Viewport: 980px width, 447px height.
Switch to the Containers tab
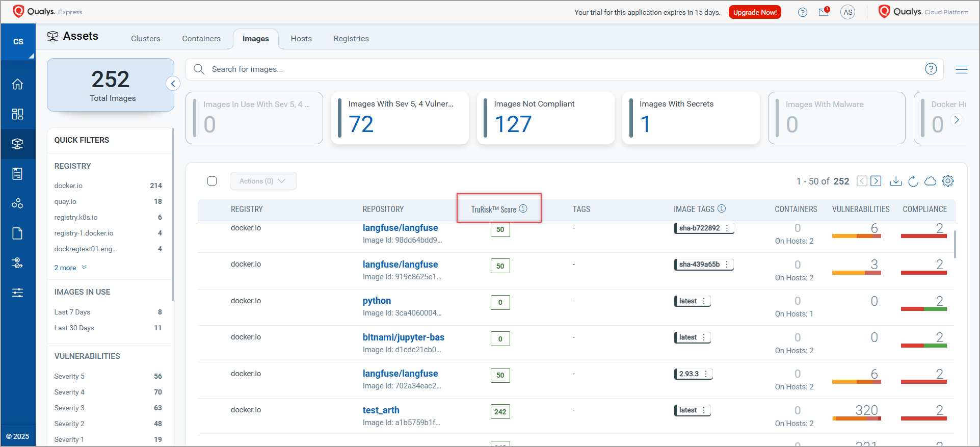(201, 39)
